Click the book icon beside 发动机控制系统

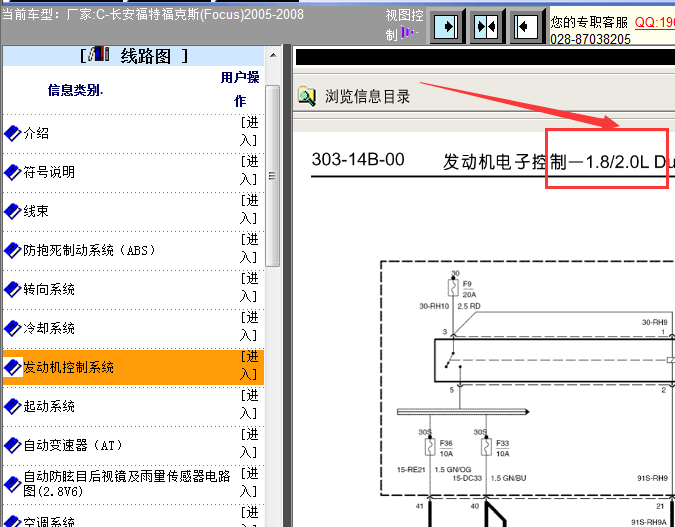(12, 367)
